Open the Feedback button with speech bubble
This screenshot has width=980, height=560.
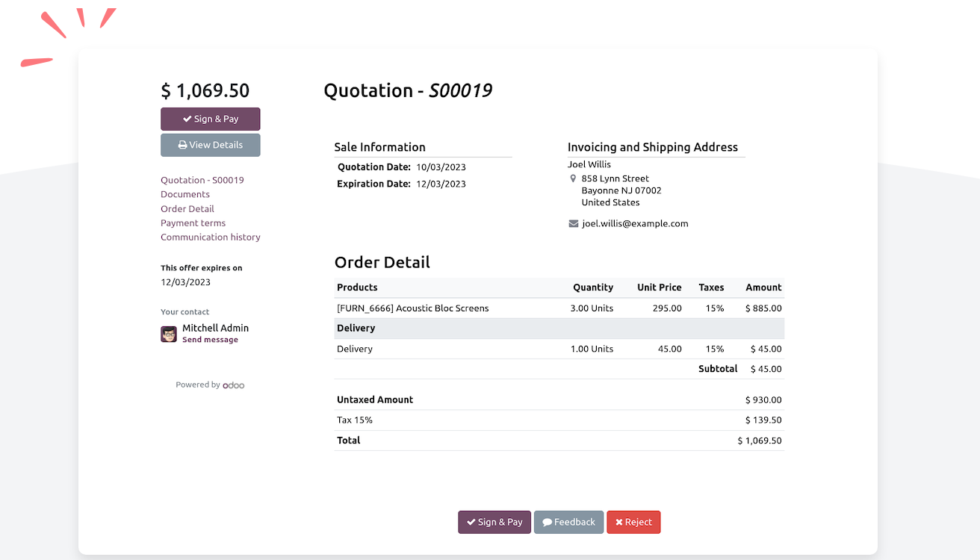coord(568,522)
